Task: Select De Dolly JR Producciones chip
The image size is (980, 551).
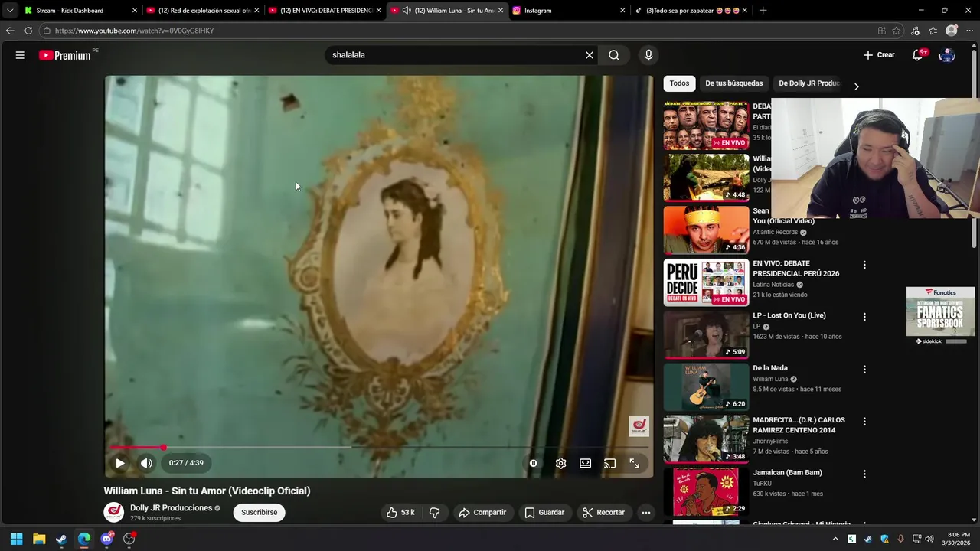Action: (808, 83)
